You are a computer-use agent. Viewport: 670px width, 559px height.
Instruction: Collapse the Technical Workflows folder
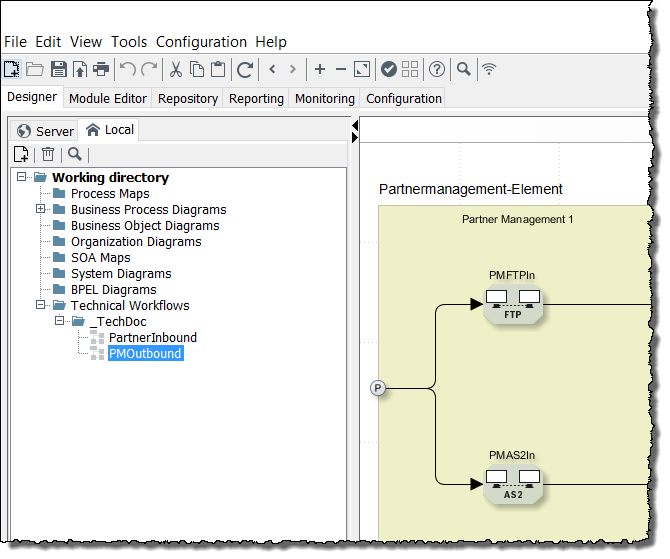[x=41, y=306]
